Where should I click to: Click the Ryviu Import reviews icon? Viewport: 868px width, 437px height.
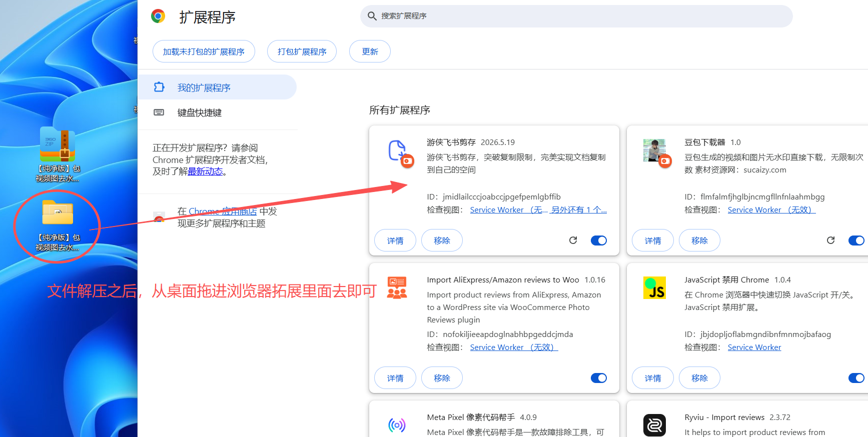(654, 425)
